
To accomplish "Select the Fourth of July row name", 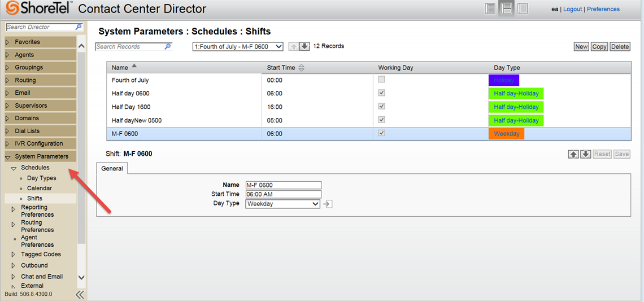I will point(130,80).
